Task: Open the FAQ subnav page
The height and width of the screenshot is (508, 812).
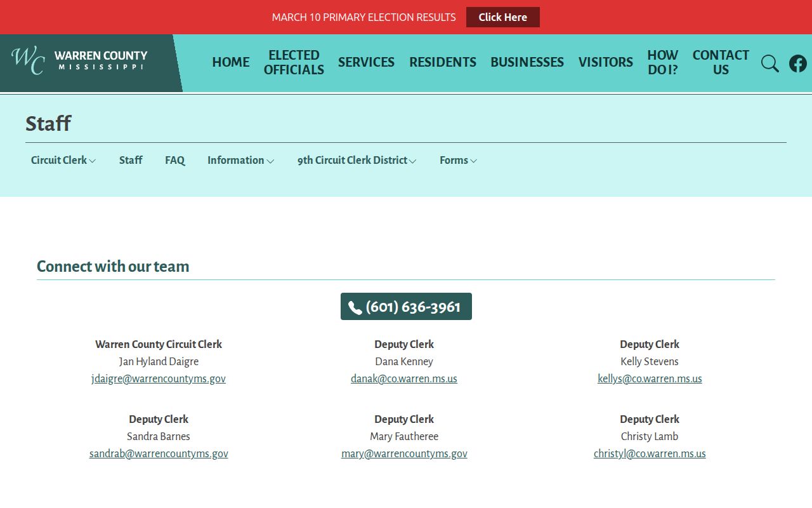Action: pyautogui.click(x=175, y=161)
